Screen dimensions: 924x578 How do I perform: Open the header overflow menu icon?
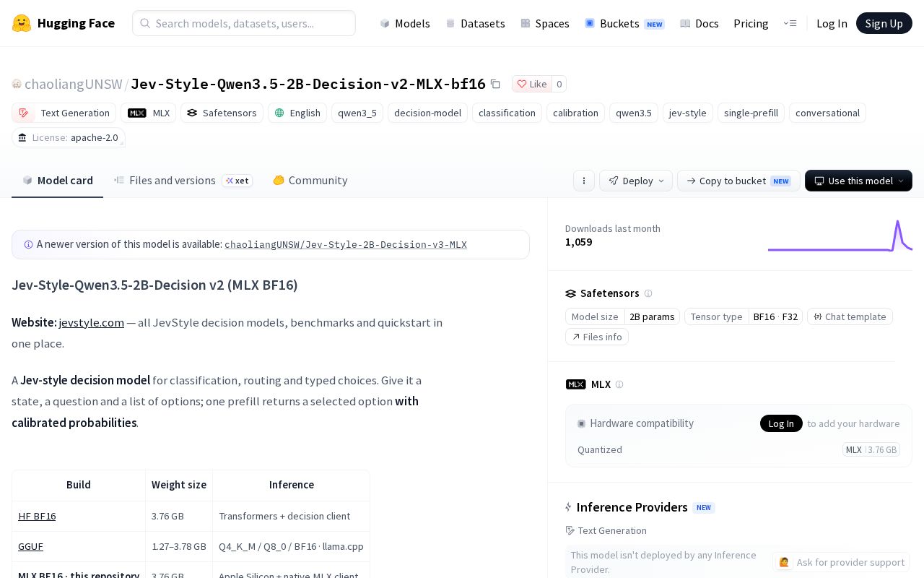tap(790, 23)
